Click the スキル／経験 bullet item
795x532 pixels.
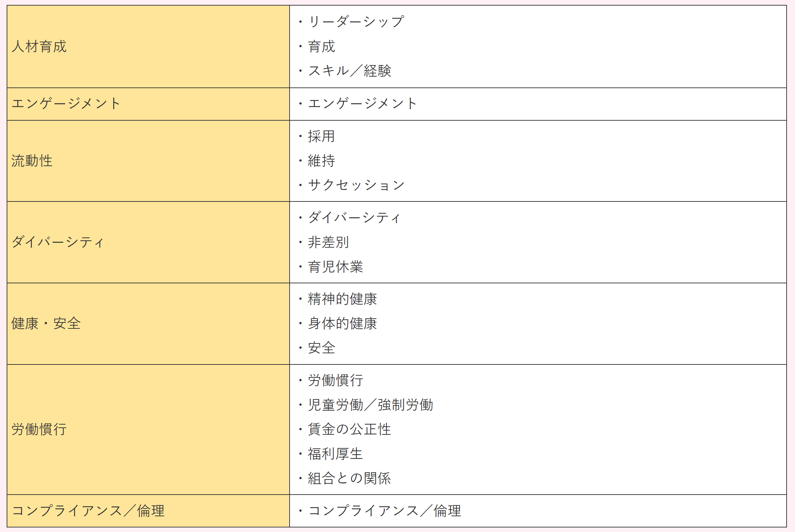pos(349,71)
